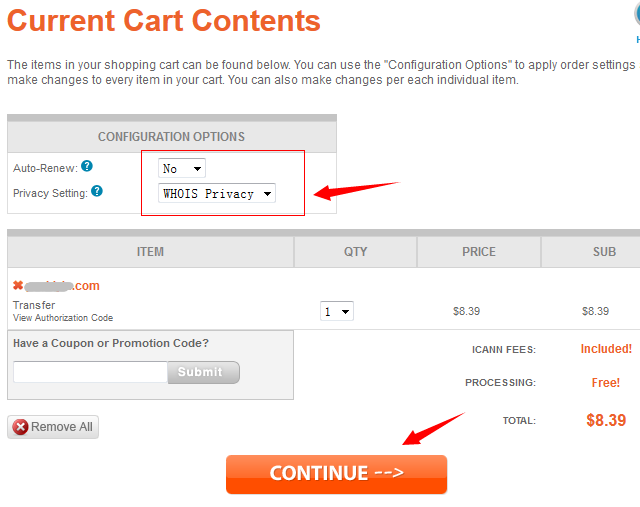
Task: Click the coupon code input field
Action: click(x=90, y=372)
